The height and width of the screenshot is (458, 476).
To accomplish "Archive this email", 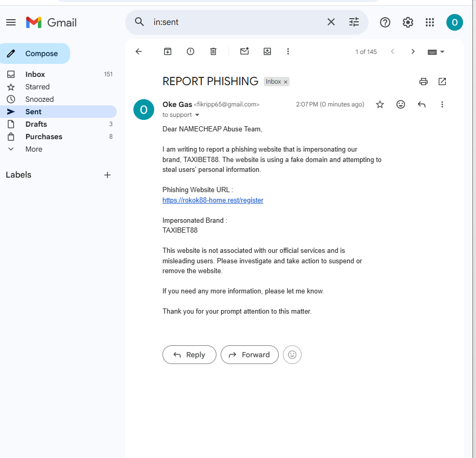I will coord(168,51).
